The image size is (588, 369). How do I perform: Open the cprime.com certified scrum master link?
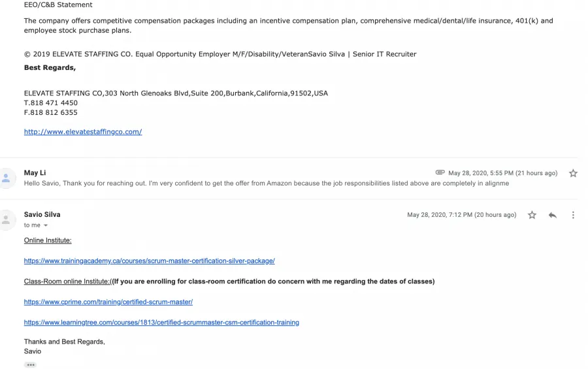pos(108,302)
